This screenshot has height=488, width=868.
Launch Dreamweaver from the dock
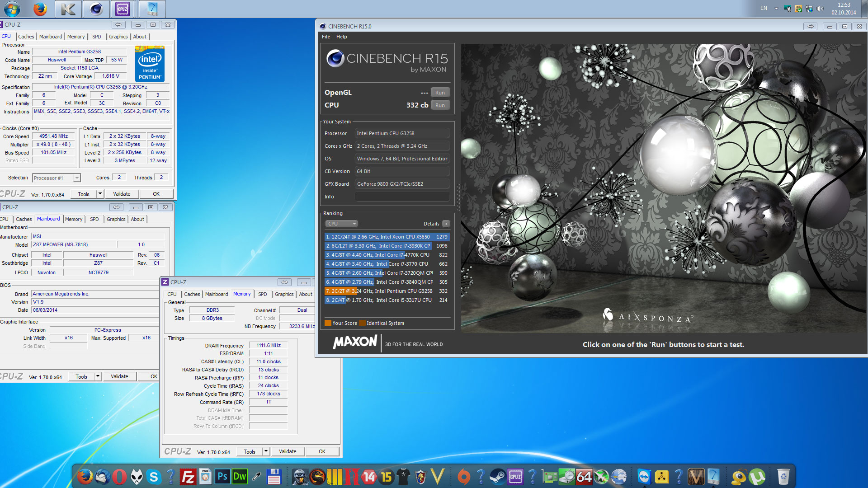[240, 476]
